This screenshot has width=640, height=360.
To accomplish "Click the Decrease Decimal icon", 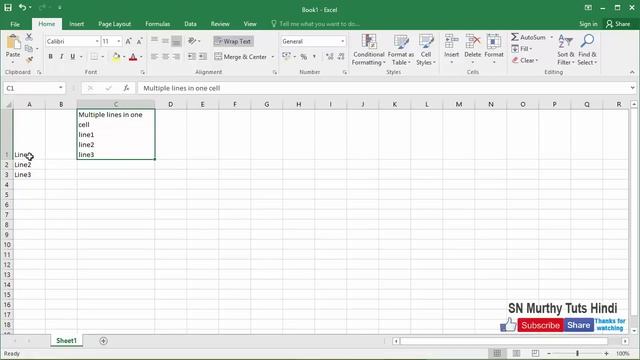I will [341, 57].
